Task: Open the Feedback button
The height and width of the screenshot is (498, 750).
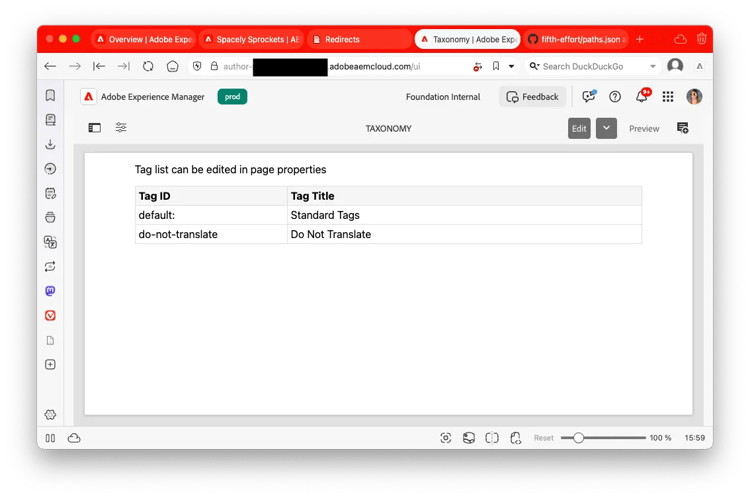Action: pos(532,97)
